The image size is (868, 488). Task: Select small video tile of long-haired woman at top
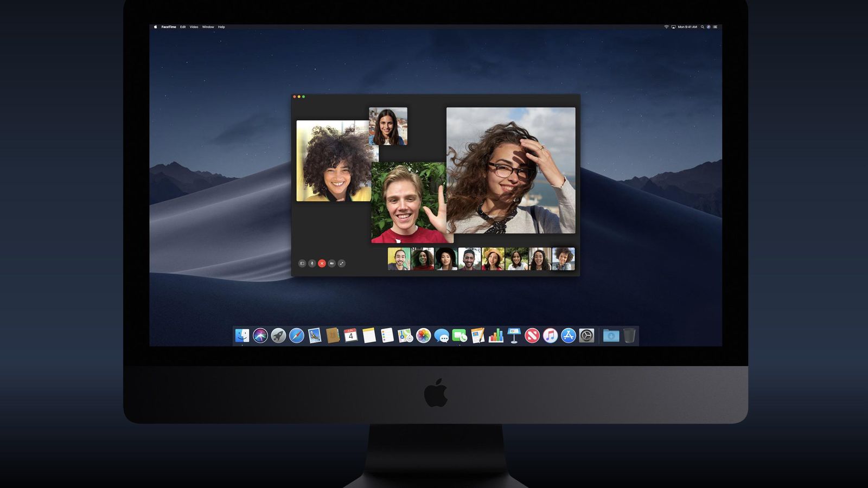(x=388, y=126)
